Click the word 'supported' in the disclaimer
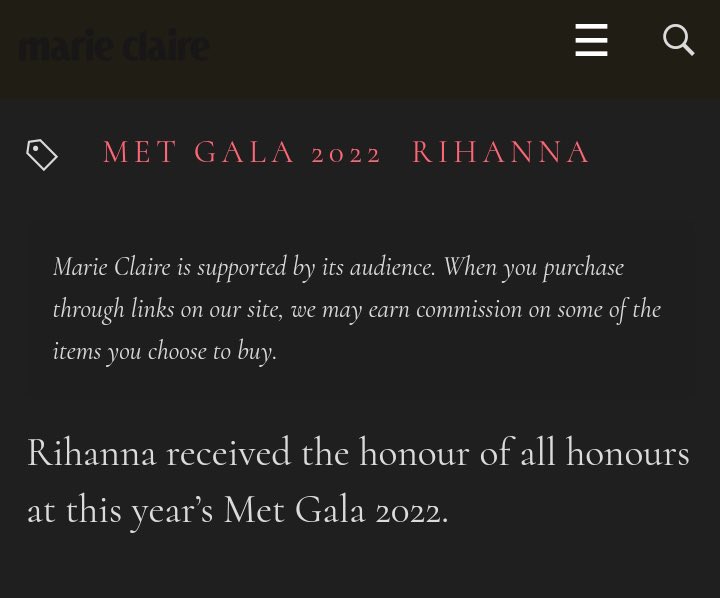The height and width of the screenshot is (598, 720). click(x=242, y=268)
